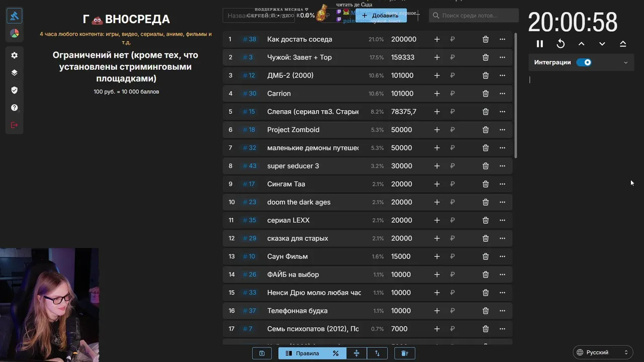Screen dimensions: 644x362
Task: Click the save icon in bottom toolbar
Action: pyautogui.click(x=262, y=353)
